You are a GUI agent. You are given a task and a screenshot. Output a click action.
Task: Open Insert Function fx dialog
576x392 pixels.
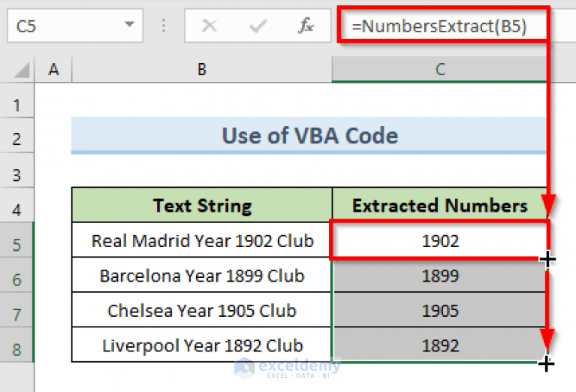coord(306,26)
